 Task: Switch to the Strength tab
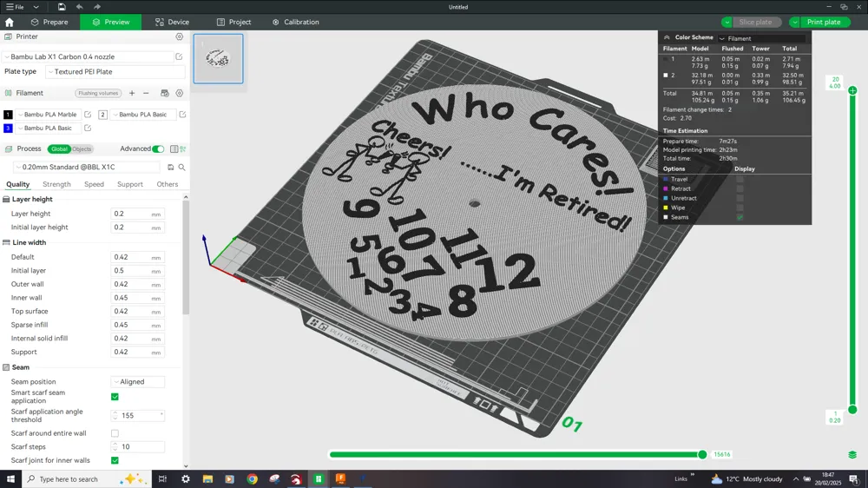coord(56,184)
